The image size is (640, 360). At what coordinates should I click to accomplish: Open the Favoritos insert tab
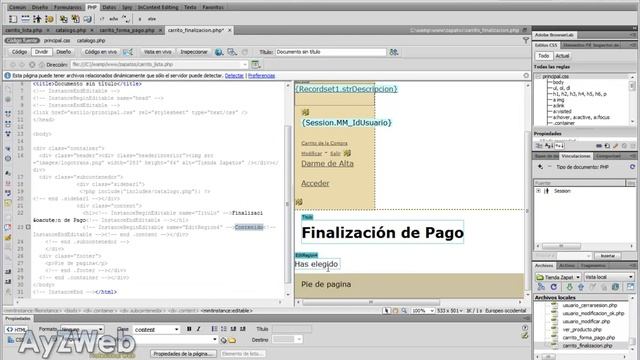(x=213, y=7)
